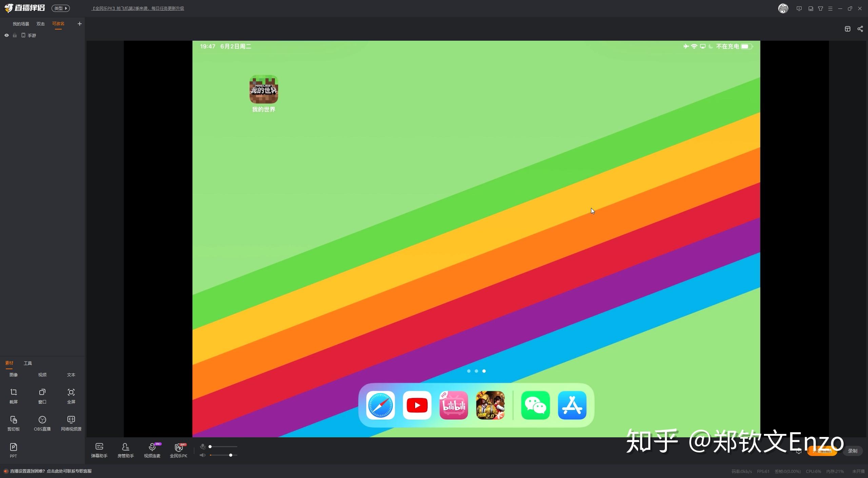Click the 码率:0kb/s status text

[742, 471]
